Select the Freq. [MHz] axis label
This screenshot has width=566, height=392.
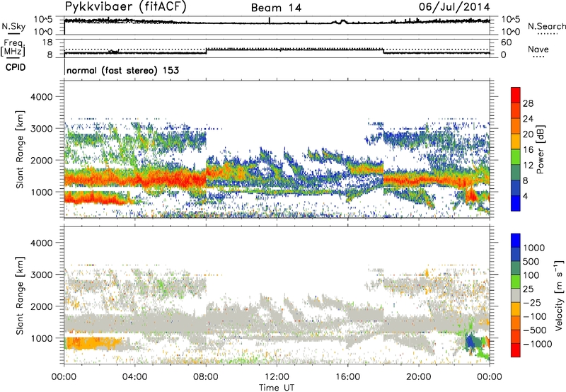13,47
